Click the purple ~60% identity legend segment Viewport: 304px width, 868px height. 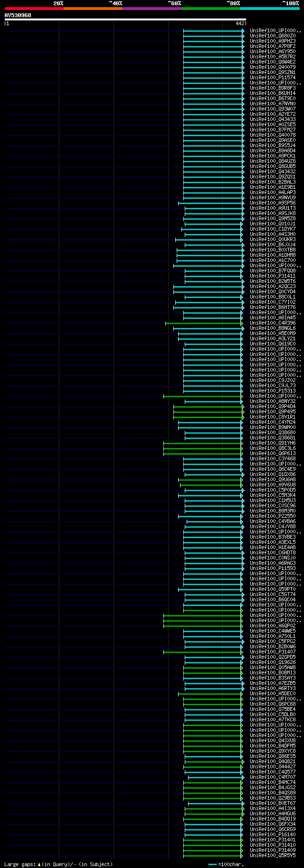tap(152, 9)
